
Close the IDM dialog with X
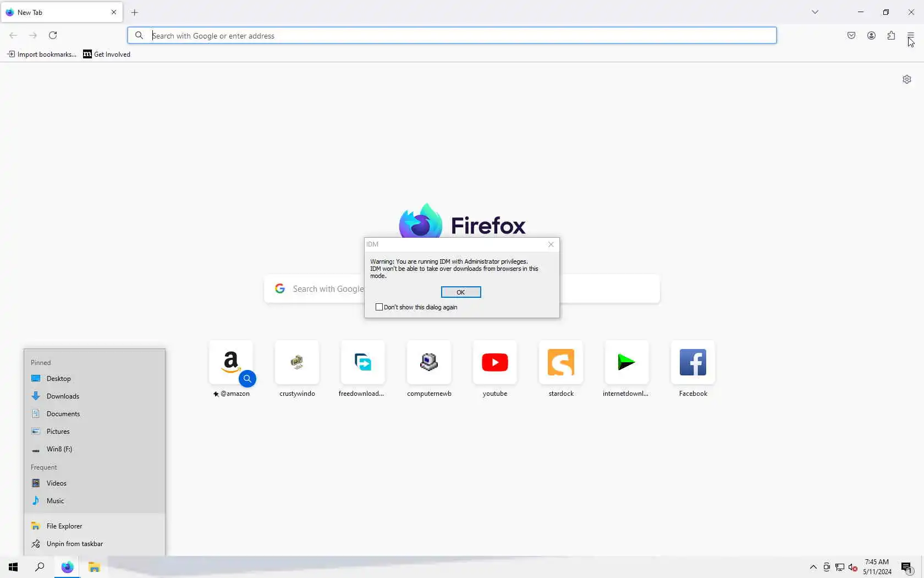point(551,244)
